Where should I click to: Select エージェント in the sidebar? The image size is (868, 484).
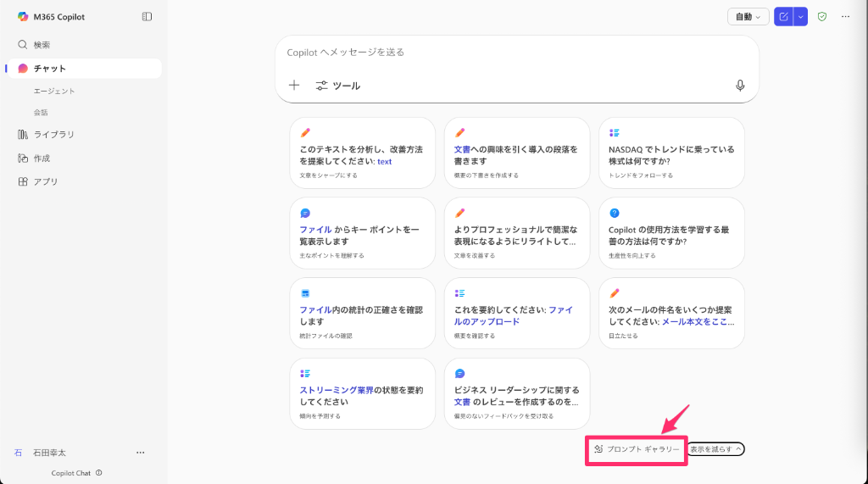pyautogui.click(x=54, y=91)
